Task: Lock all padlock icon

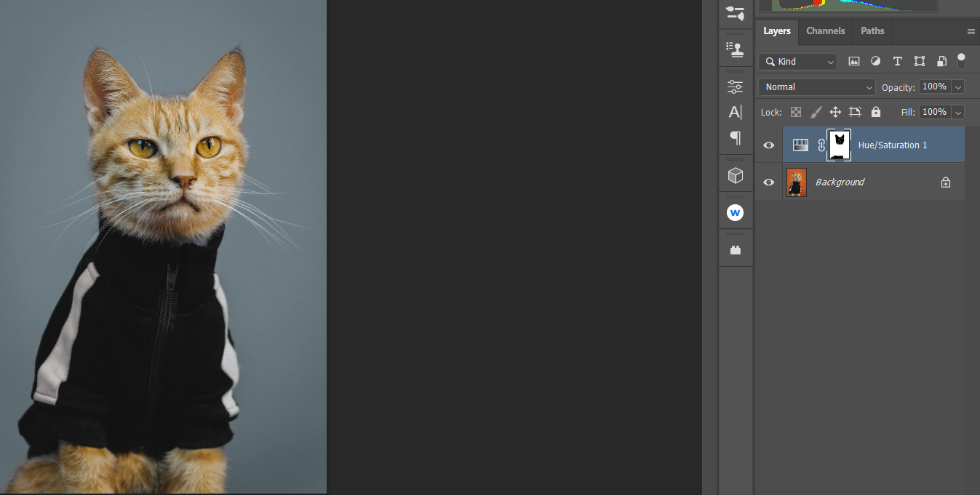Action: [x=875, y=112]
